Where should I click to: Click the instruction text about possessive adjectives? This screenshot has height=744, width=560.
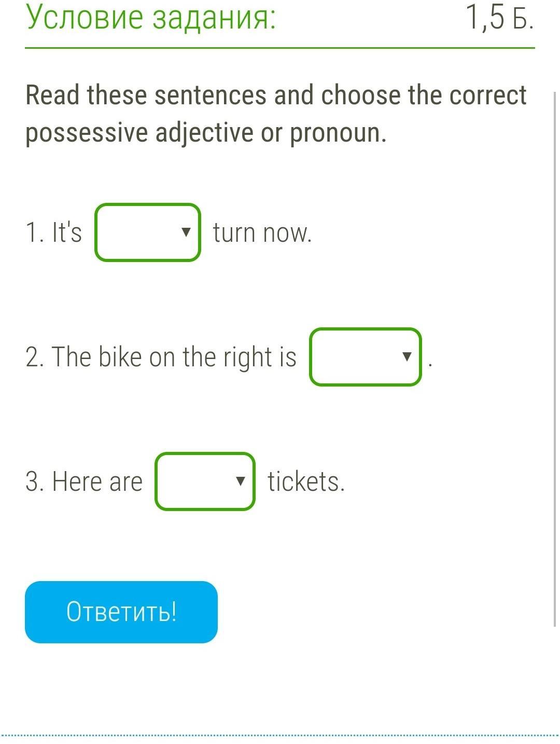[x=276, y=114]
